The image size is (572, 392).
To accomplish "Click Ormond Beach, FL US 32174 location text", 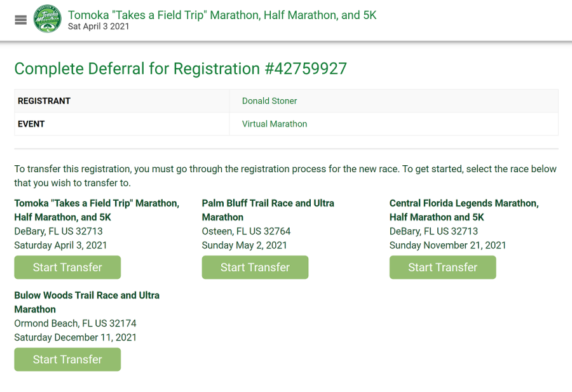I will click(75, 323).
